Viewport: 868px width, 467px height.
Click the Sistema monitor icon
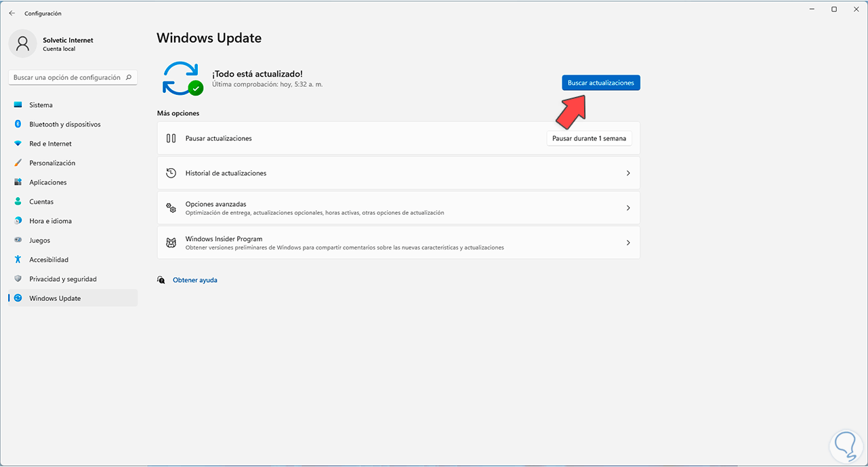[18, 105]
